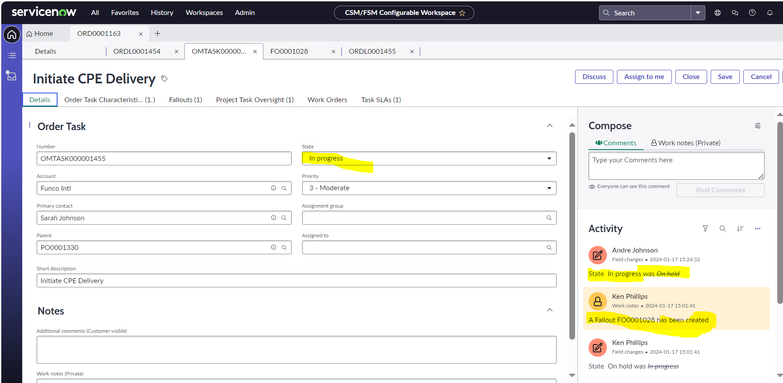Click the Assign to me button
Image resolution: width=783 pixels, height=383 pixels.
[x=644, y=76]
